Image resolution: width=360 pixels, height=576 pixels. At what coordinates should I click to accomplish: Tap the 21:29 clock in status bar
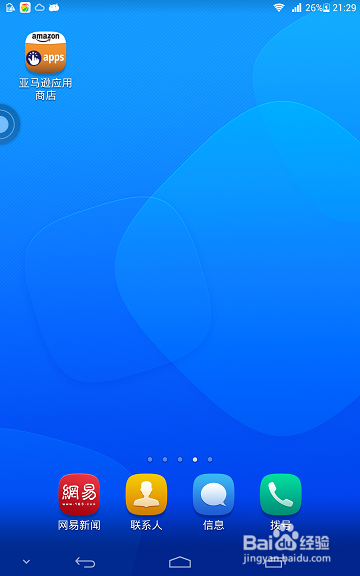tap(344, 7)
